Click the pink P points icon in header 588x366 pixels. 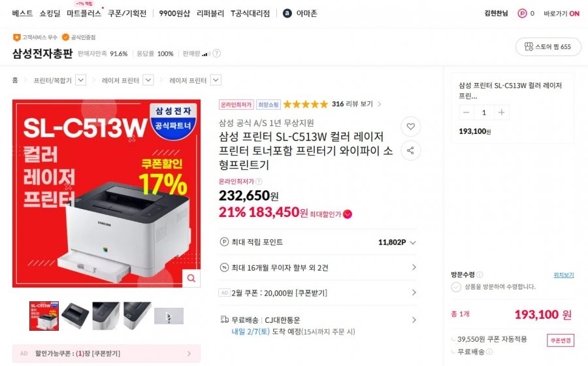tap(522, 13)
